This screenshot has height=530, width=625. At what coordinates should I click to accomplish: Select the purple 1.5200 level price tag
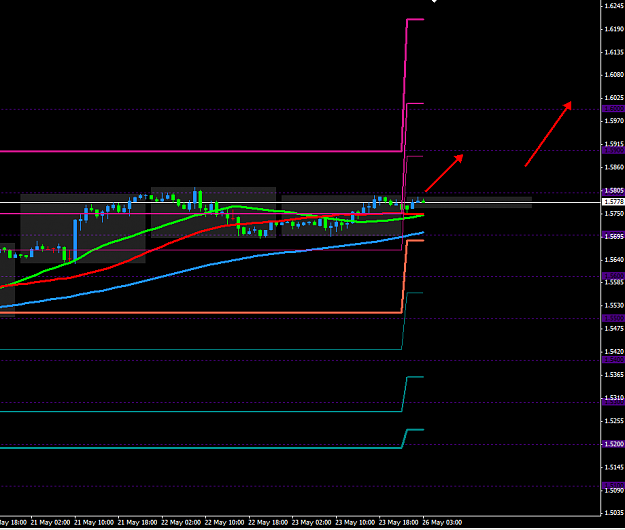614,444
